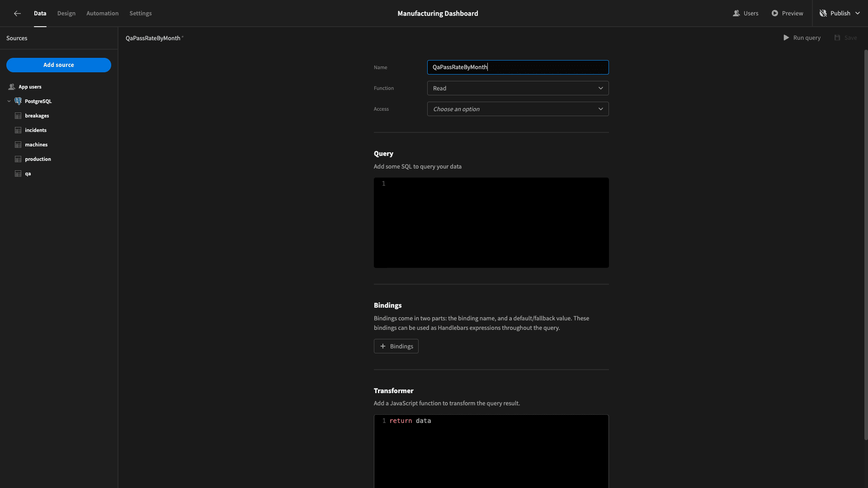Click the Bindings button label

[x=401, y=346]
